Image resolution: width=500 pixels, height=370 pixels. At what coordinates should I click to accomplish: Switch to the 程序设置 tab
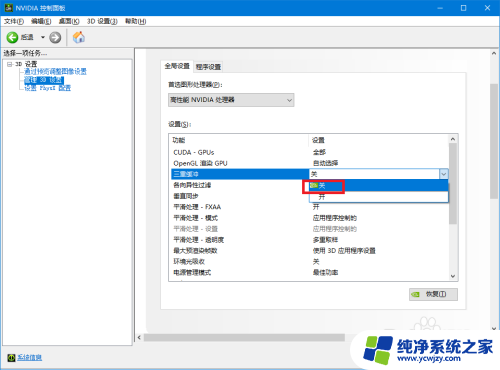coord(208,67)
